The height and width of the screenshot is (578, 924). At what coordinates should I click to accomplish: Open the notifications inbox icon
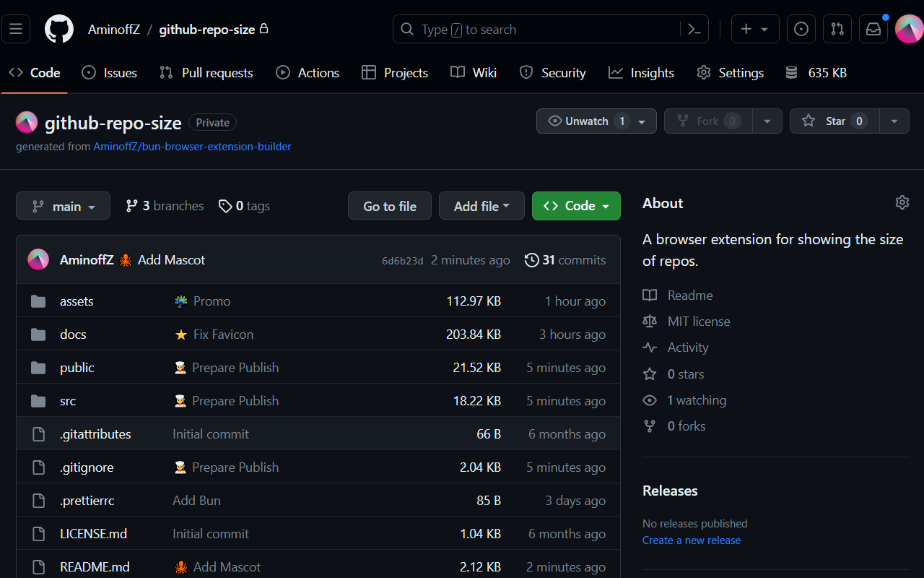[x=873, y=29]
